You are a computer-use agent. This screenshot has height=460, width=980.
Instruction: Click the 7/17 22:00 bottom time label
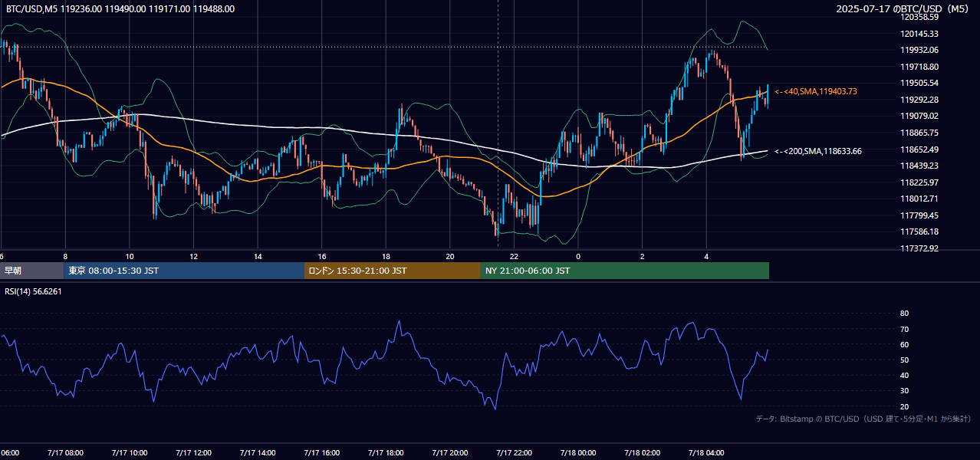coord(514,453)
